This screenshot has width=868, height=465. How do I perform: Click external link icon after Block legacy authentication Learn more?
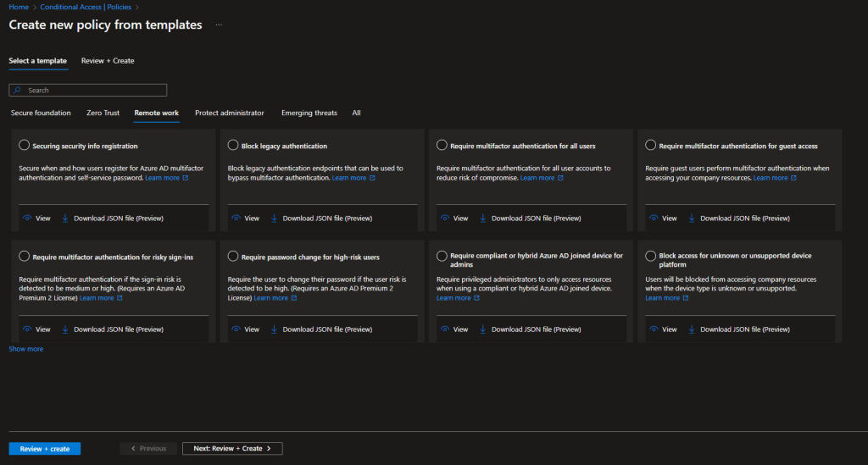(372, 178)
